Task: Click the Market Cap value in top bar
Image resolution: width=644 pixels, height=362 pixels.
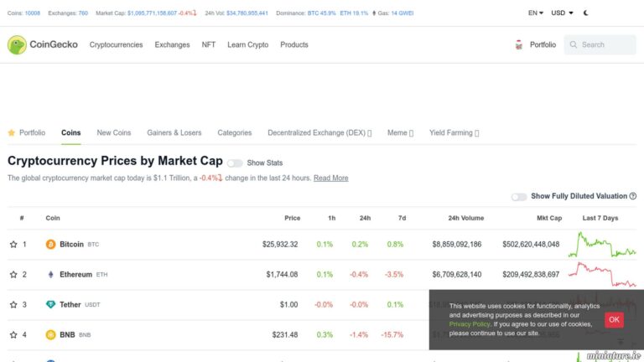Action: point(152,13)
